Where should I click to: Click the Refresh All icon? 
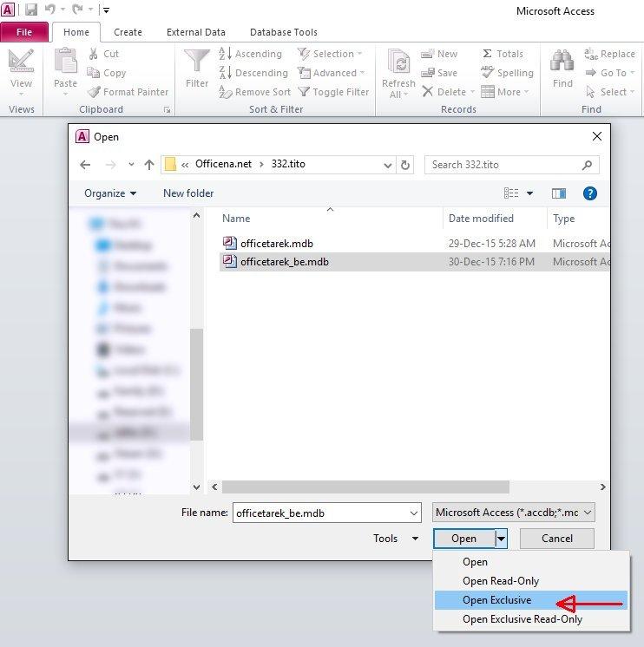[398, 62]
